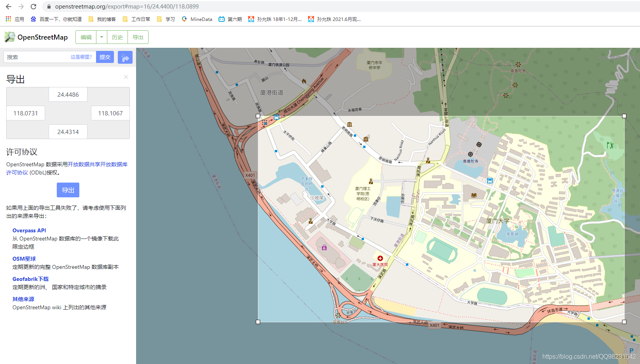Click the 编辑 edit tab
640x364 pixels.
(86, 37)
